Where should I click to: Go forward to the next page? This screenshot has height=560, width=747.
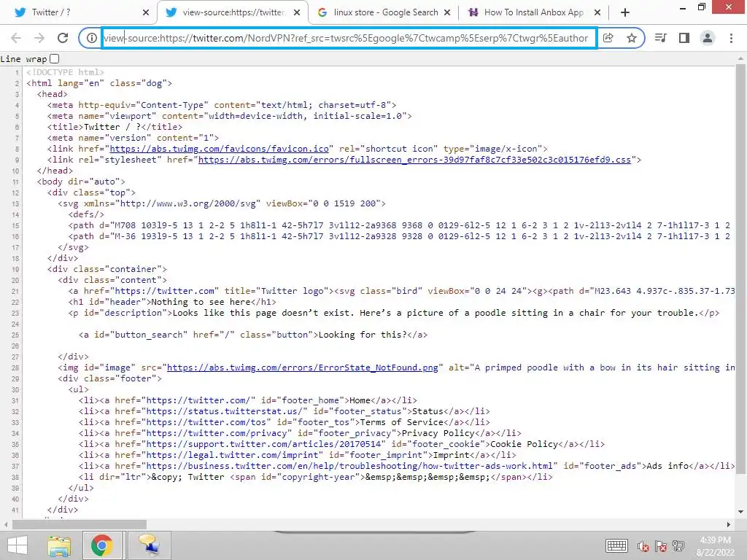coord(39,38)
